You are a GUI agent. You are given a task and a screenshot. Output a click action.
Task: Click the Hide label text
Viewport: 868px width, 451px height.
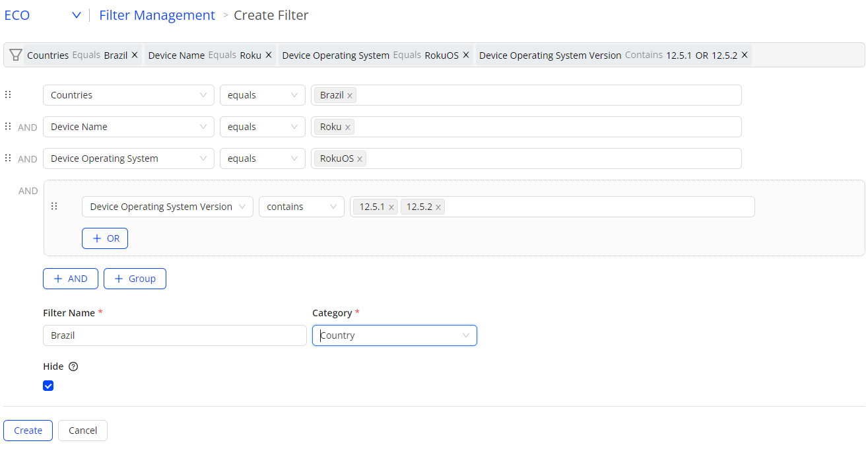pos(53,366)
